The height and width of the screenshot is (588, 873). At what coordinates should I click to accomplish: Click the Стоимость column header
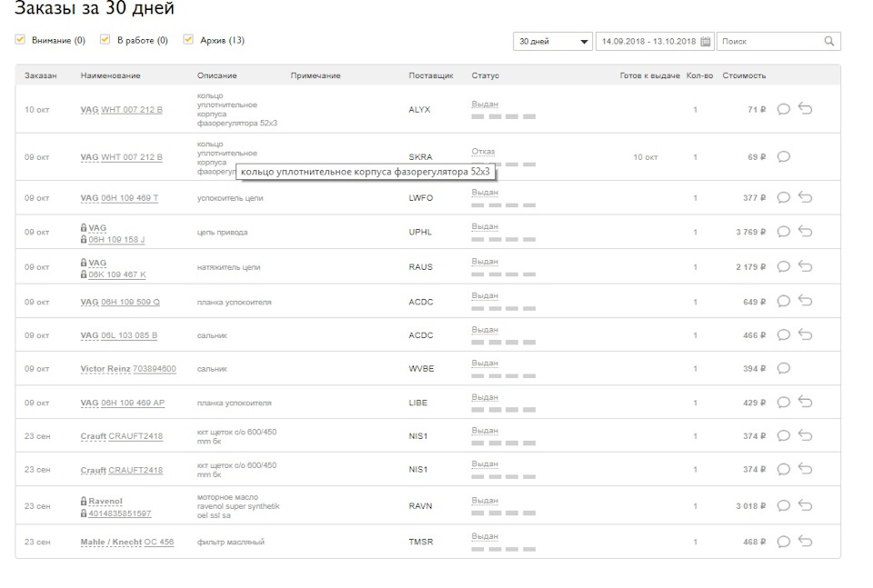[744, 75]
